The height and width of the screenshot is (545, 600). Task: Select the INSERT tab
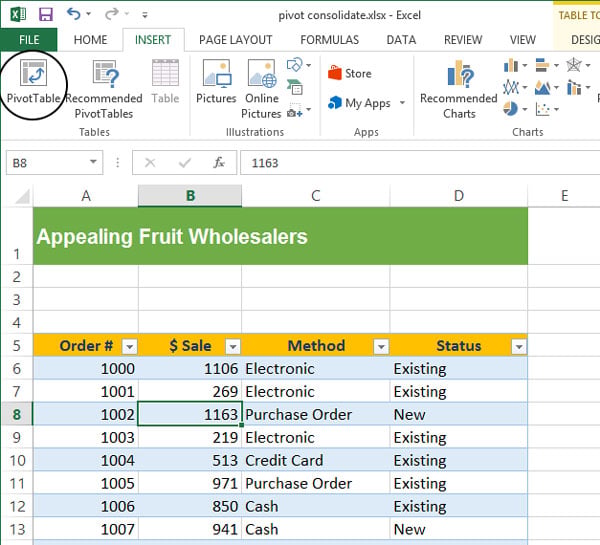click(x=153, y=40)
